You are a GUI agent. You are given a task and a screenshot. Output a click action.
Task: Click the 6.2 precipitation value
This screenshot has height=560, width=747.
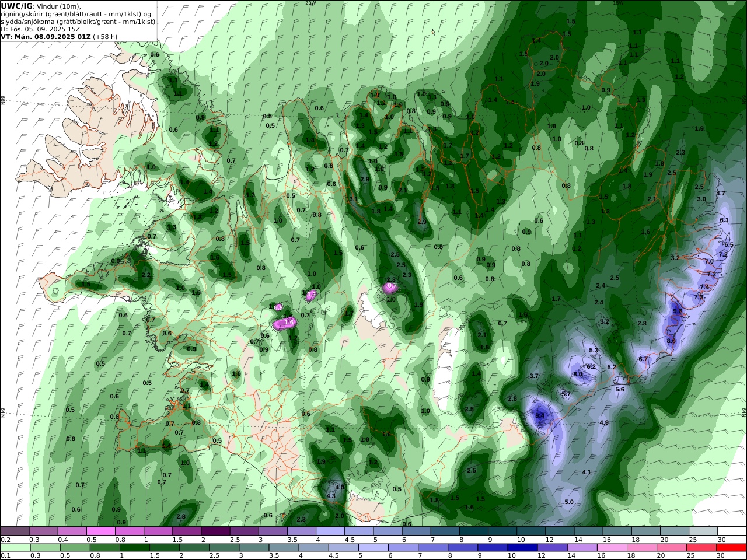tap(591, 366)
